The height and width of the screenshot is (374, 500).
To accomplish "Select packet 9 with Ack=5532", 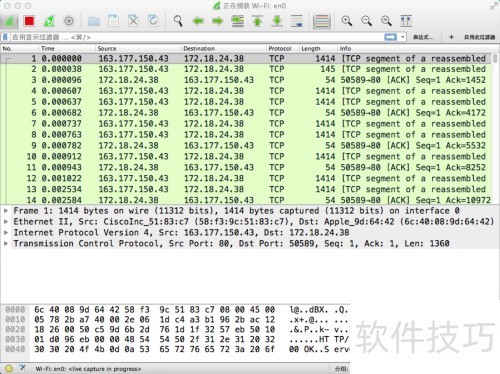I will 246,146.
